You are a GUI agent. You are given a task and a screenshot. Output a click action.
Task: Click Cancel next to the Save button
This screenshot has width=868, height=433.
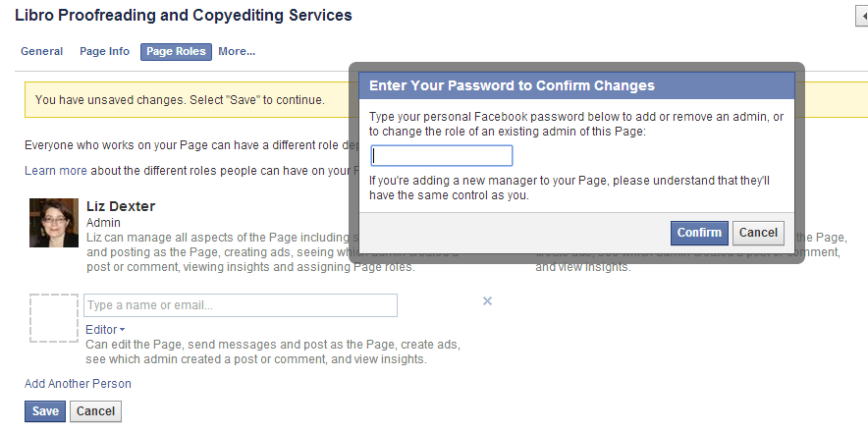95,411
